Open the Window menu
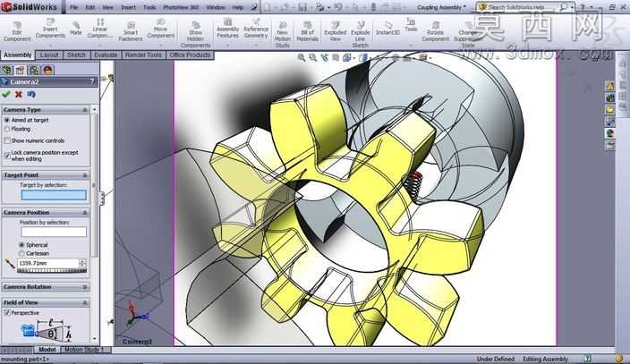The width and height of the screenshot is (630, 364). tap(216, 7)
